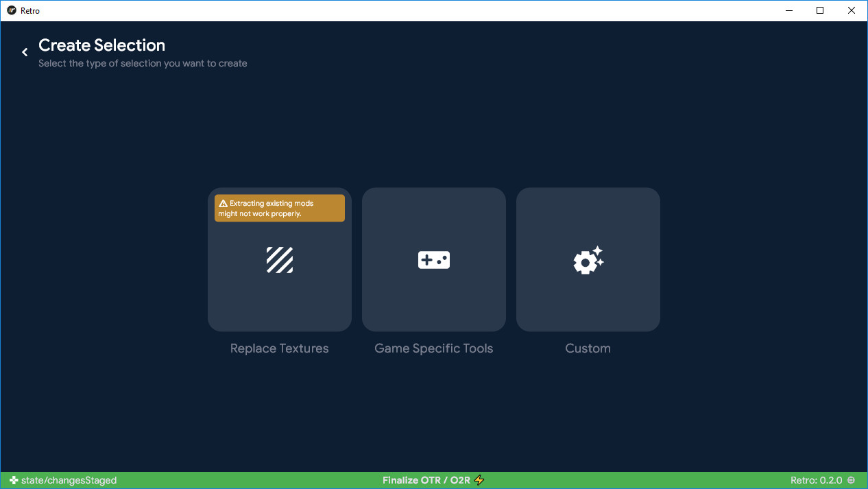Click the state/changesStaged status text
The image size is (868, 489).
pos(69,480)
